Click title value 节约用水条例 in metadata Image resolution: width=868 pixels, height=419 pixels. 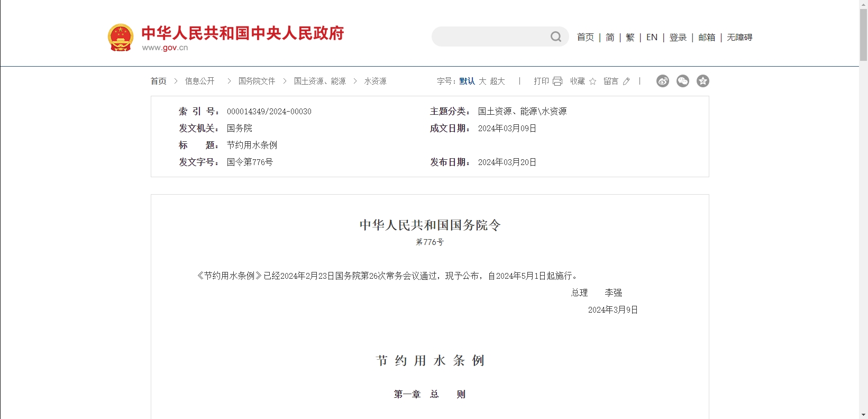[252, 145]
